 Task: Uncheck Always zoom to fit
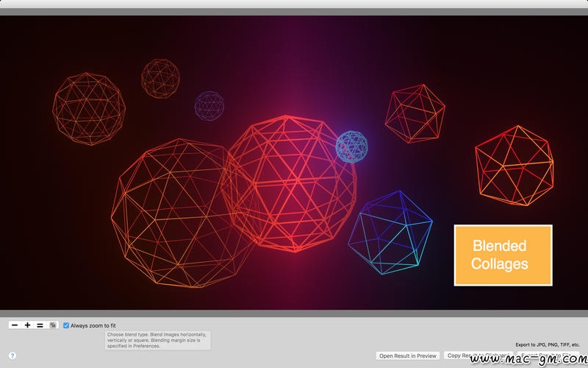coord(66,325)
